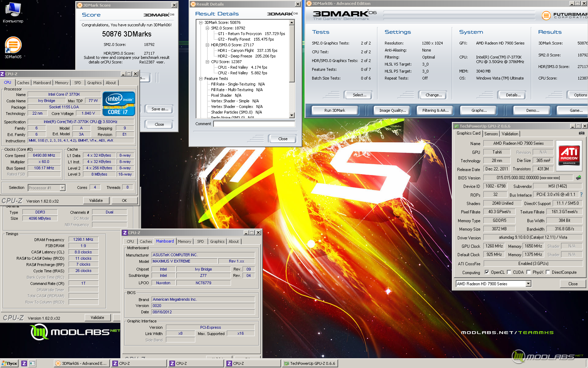
Task: Collapse the SM2.0 Score tree node
Action: pyautogui.click(x=208, y=28)
